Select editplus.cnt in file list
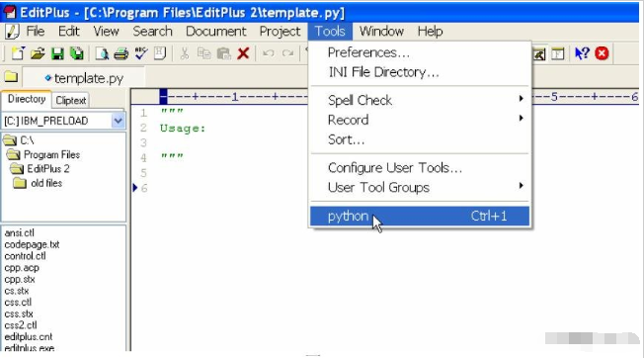 29,336
